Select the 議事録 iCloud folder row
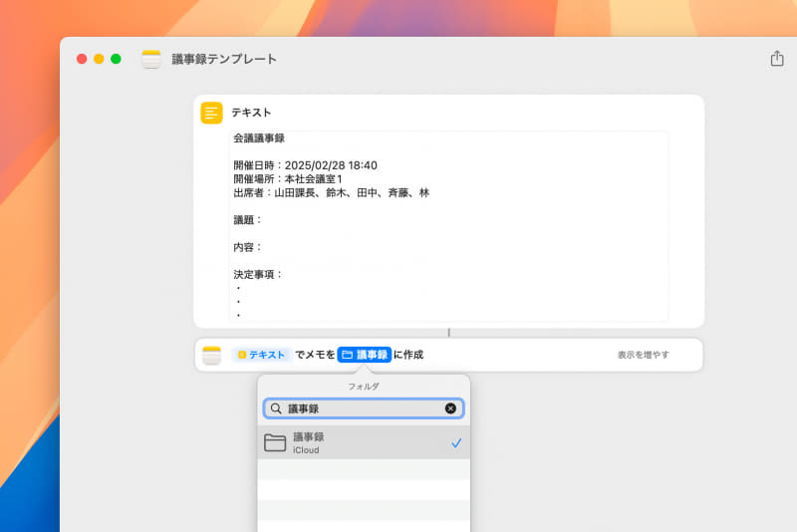 364,442
